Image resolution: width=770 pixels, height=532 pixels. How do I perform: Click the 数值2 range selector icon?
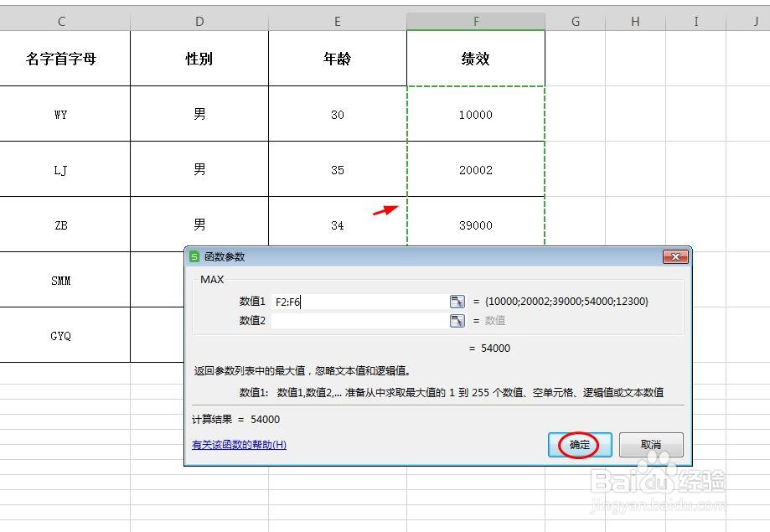coord(457,320)
